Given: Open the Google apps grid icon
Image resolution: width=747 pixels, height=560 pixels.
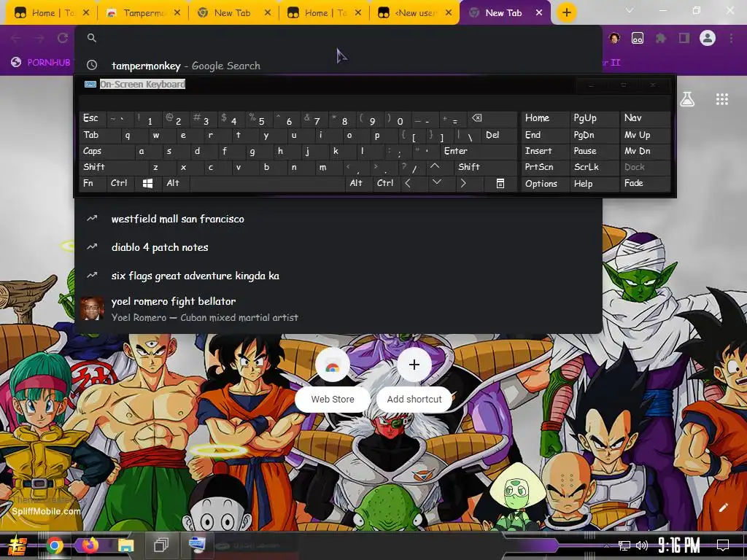Looking at the screenshot, I should click(x=722, y=99).
